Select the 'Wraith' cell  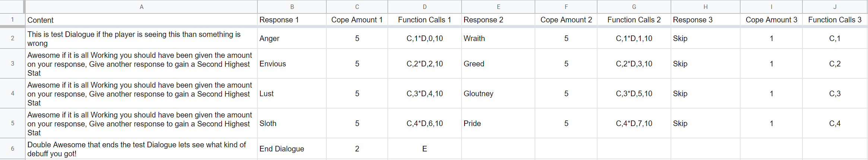point(498,38)
